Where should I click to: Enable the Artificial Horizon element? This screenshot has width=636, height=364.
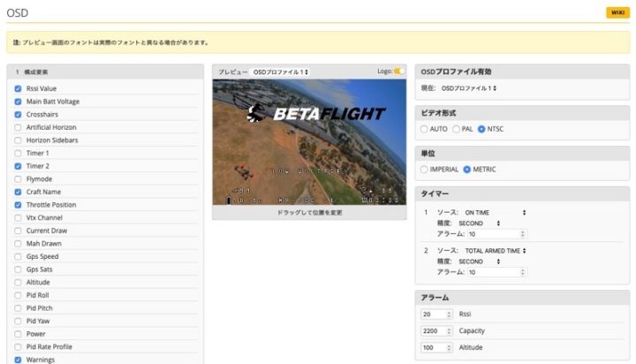(19, 127)
